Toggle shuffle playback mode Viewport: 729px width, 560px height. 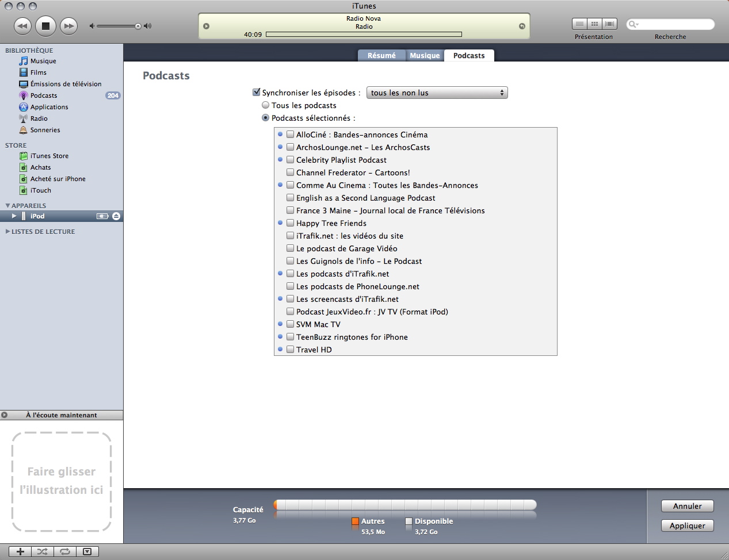43,551
